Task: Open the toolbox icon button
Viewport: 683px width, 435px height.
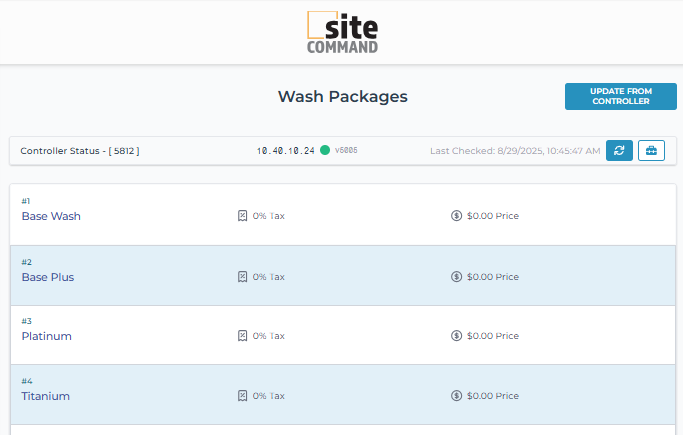Action: click(x=651, y=151)
